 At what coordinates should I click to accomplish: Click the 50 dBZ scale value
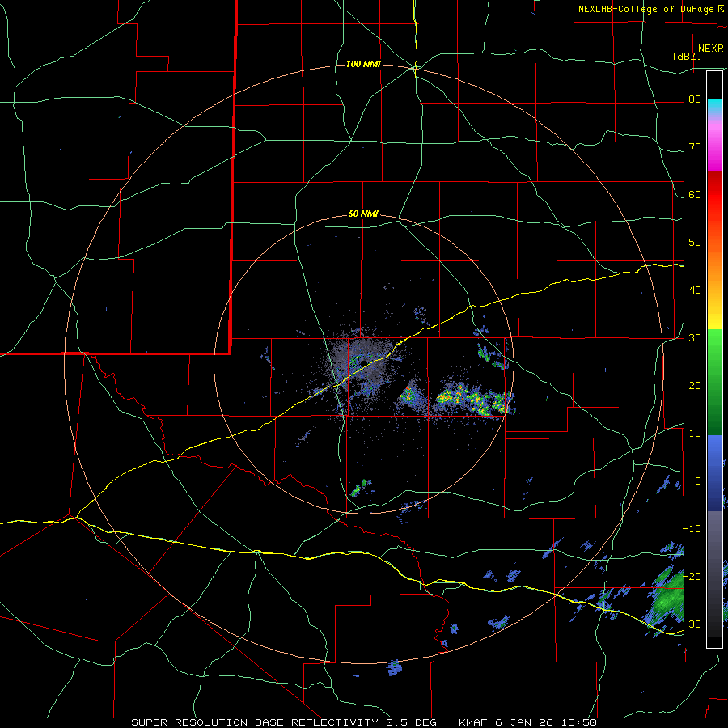point(695,243)
